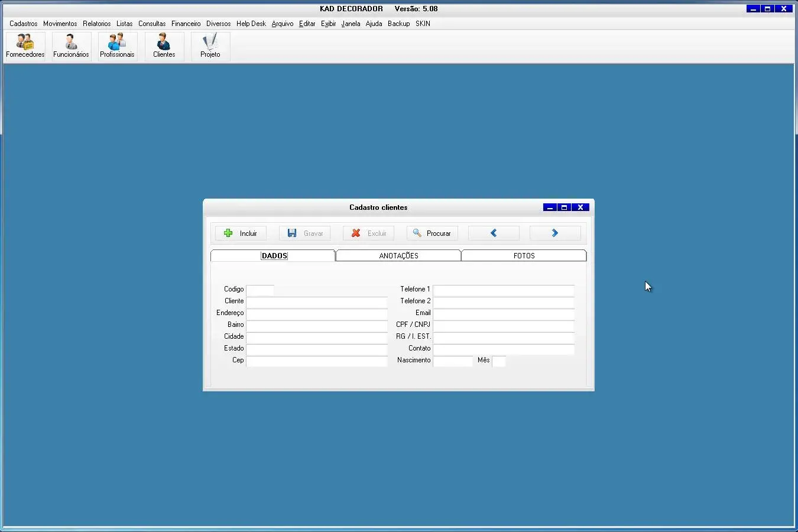Open the Cadastros menu
Image resolution: width=798 pixels, height=532 pixels.
pos(24,24)
